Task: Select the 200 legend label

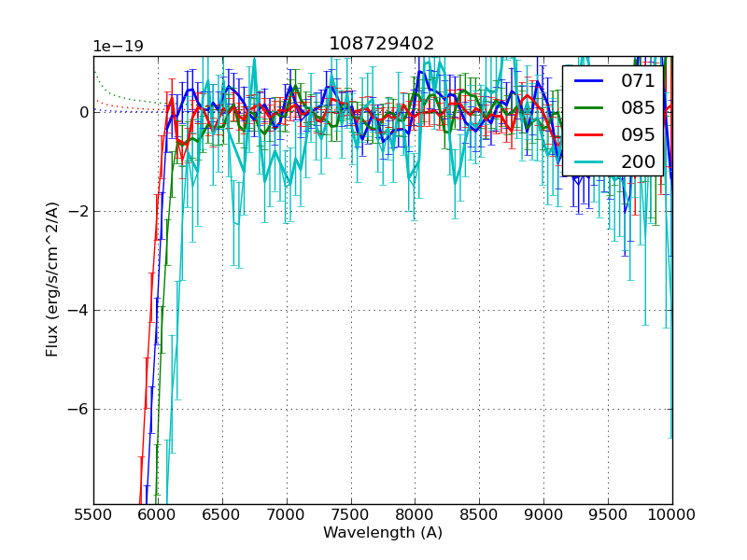Action: coord(638,161)
